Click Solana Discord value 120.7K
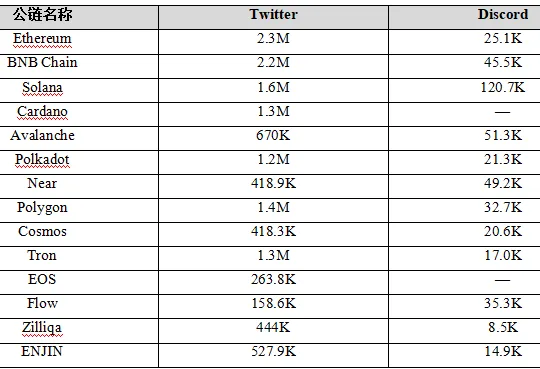 (x=503, y=87)
